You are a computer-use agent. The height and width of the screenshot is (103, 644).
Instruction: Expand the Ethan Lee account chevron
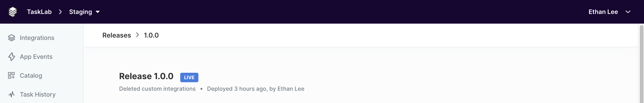628,12
